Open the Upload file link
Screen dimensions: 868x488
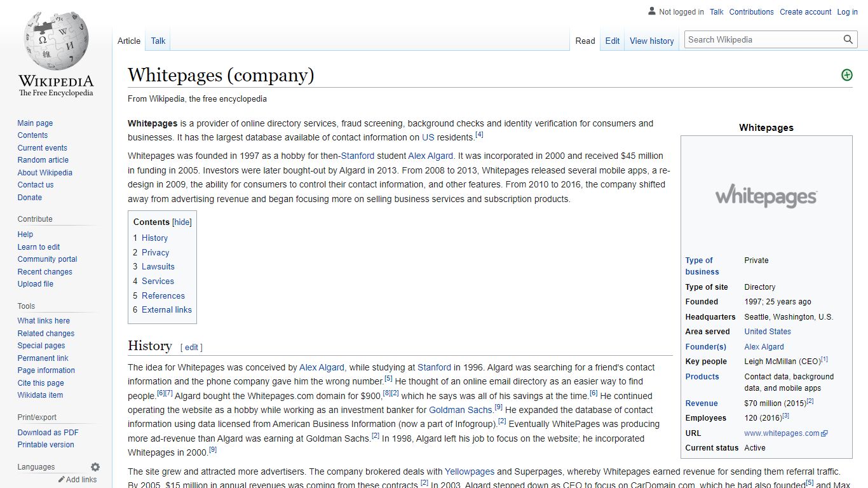coord(36,284)
